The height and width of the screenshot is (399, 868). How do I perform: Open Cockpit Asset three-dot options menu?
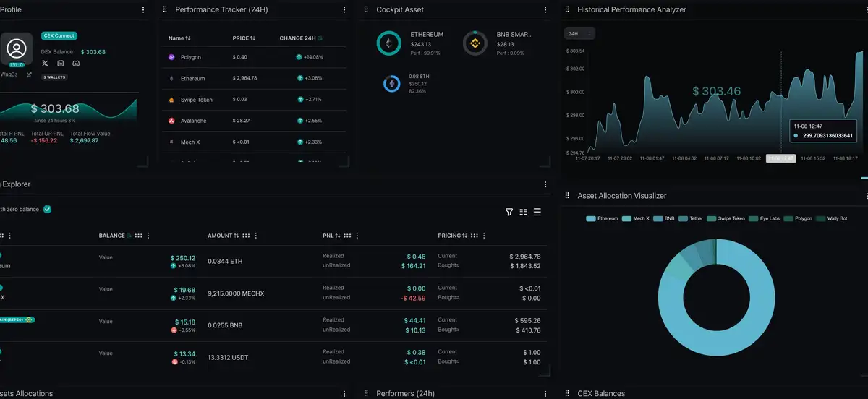(x=545, y=10)
